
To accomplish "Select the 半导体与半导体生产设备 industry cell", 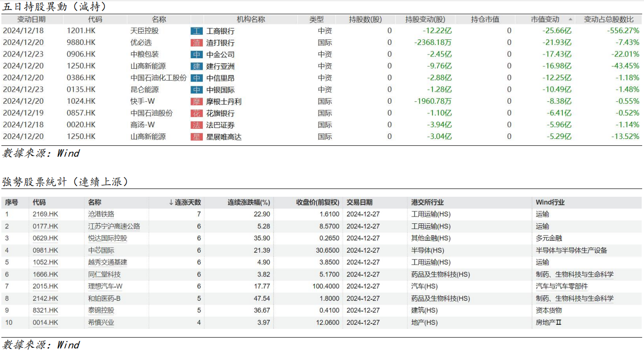I will coord(571,250).
